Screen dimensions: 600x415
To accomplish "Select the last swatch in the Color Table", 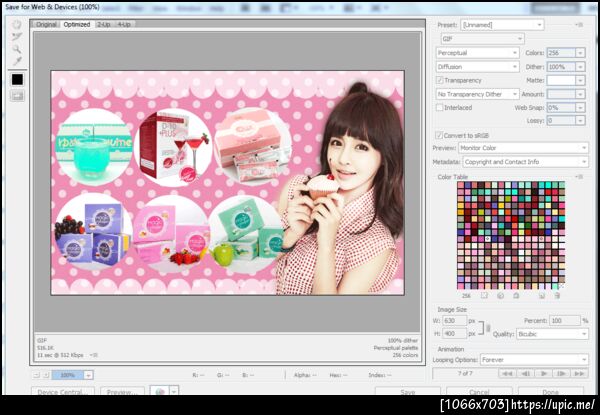I will point(561,286).
